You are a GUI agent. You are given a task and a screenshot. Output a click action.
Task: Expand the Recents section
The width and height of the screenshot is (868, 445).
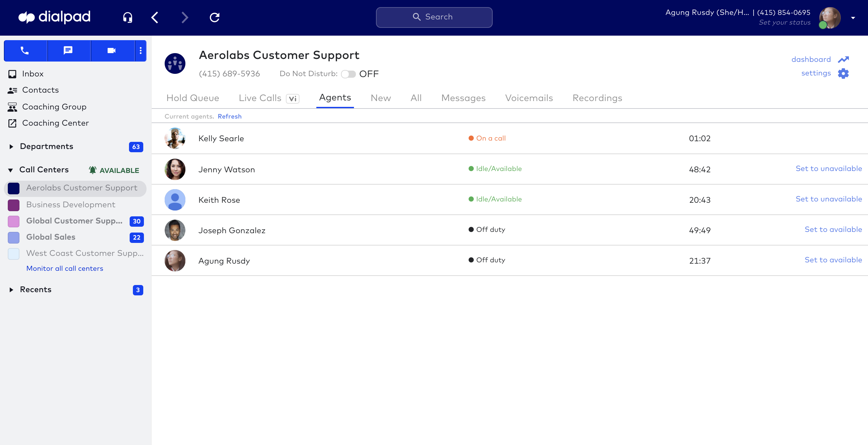click(x=11, y=290)
